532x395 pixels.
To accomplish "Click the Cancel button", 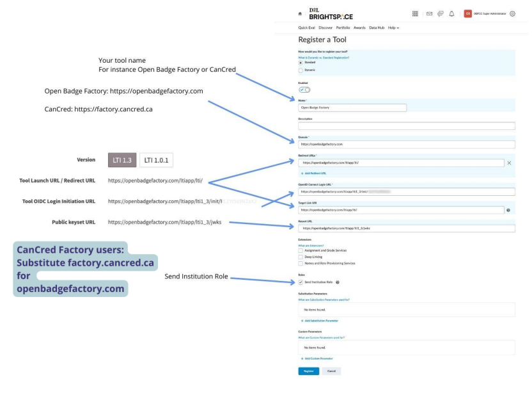I will [331, 371].
